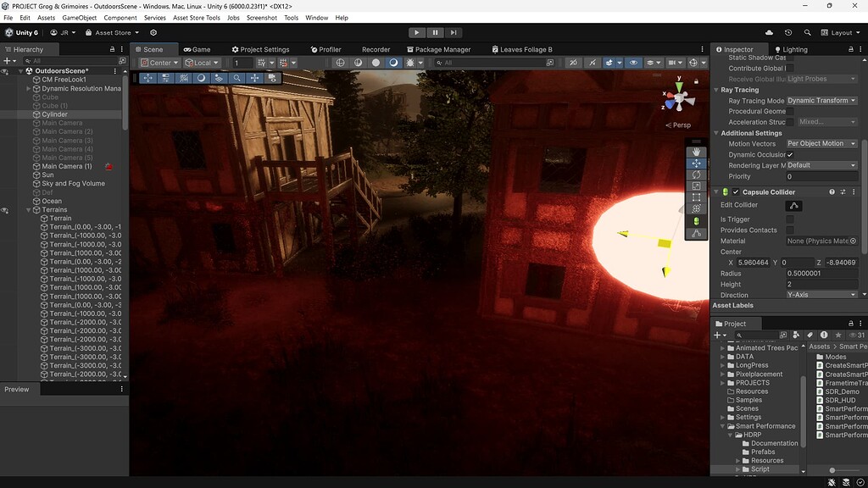This screenshot has width=868, height=488.
Task: Open the Direction dropdown set to Y-Axis
Action: pos(821,294)
